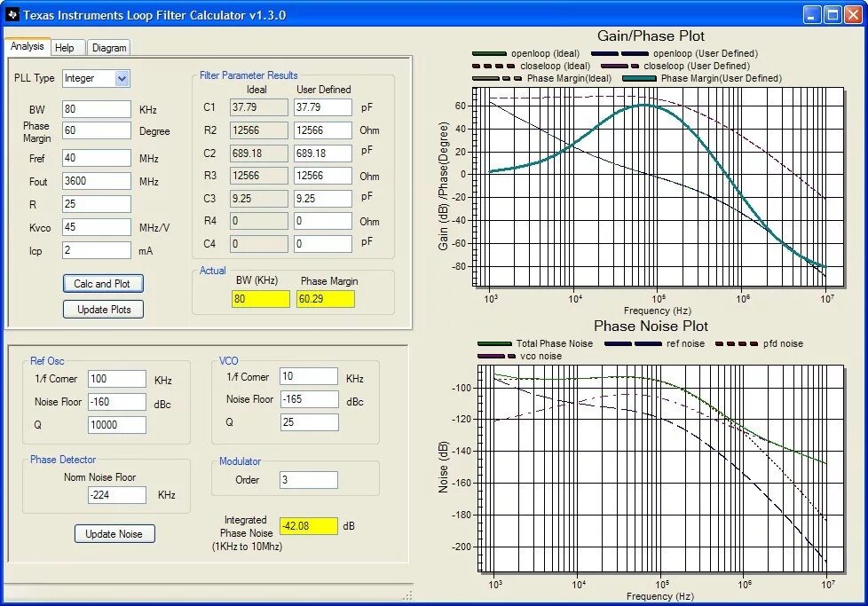The height and width of the screenshot is (606, 868).
Task: Click the Ideal C1 value field
Action: click(259, 107)
